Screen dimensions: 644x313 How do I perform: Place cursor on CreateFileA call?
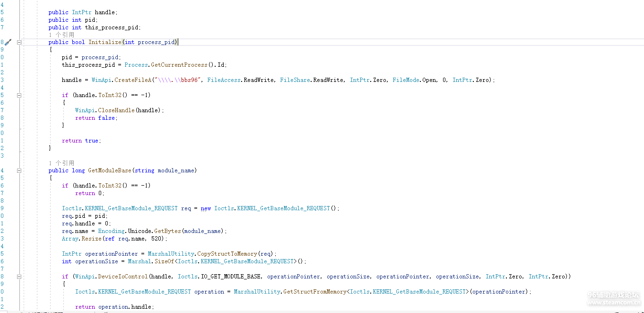coord(128,80)
